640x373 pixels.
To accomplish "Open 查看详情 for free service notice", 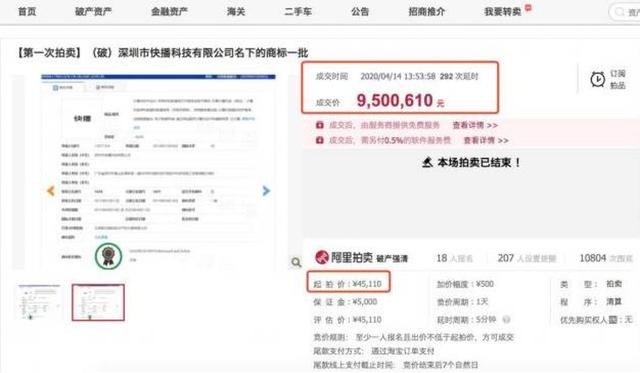I will coord(475,125).
